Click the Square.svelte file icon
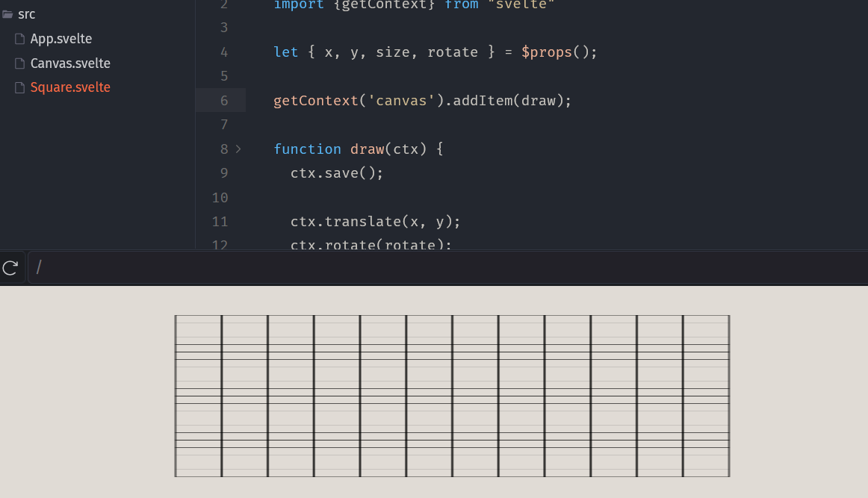The width and height of the screenshot is (868, 498). click(x=20, y=87)
